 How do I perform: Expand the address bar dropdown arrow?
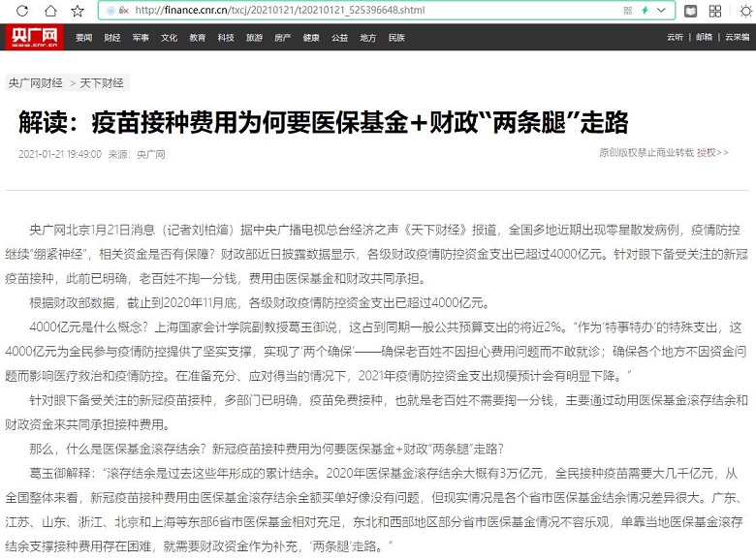point(662,11)
